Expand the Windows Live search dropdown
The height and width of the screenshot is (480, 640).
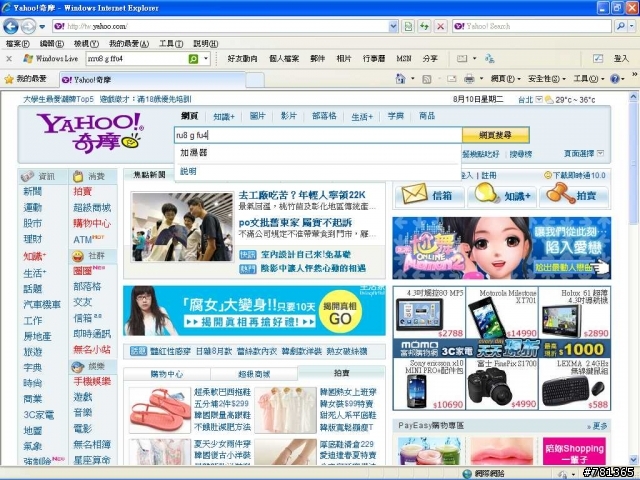tap(206, 59)
